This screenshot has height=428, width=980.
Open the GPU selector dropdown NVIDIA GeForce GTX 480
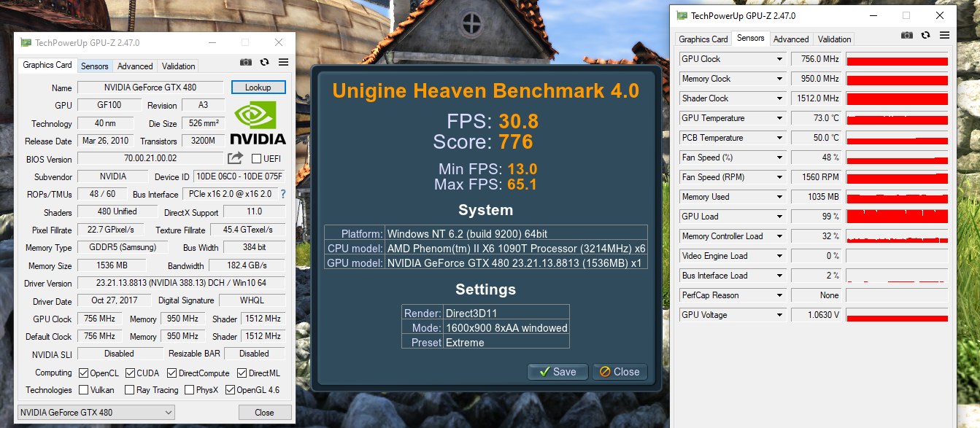[96, 413]
